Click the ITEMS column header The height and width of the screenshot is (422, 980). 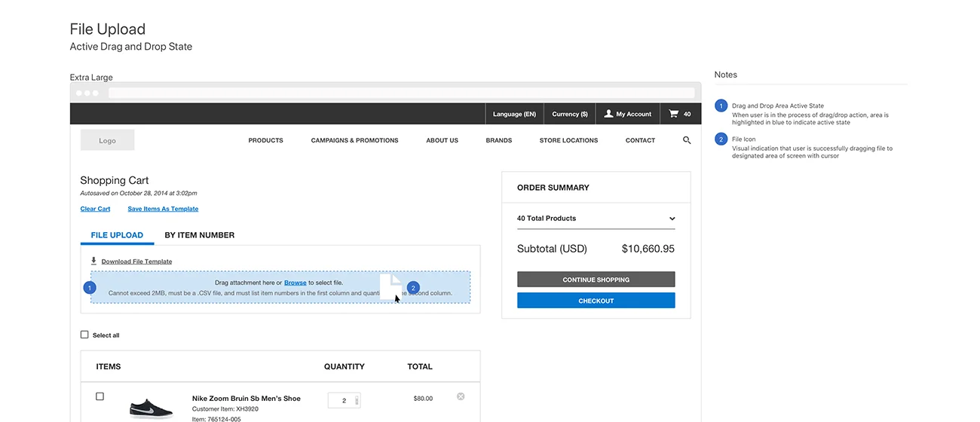109,366
